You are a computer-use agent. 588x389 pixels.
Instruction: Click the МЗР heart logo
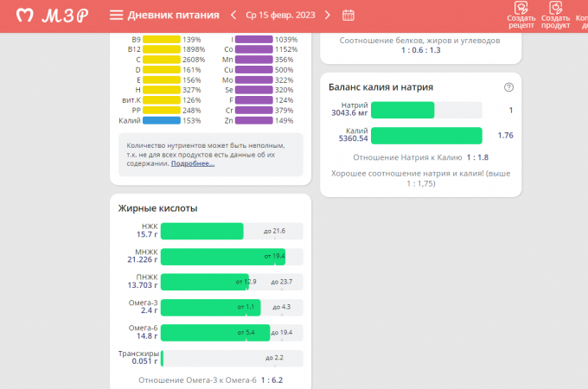[27, 16]
